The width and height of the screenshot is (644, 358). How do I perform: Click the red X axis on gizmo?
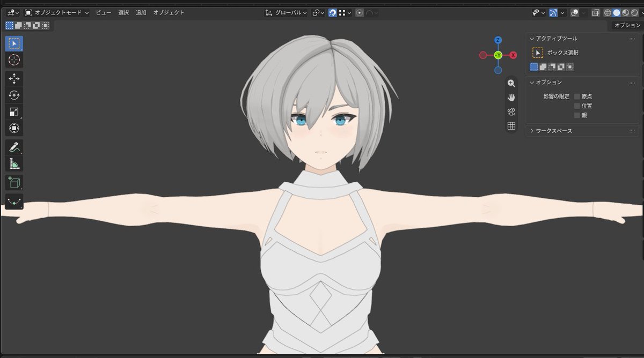tap(513, 55)
